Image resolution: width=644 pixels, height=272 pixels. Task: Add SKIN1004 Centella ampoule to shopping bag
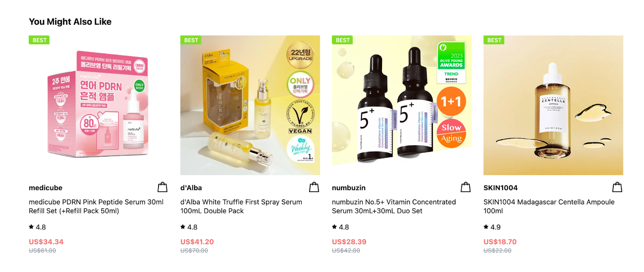[617, 187]
